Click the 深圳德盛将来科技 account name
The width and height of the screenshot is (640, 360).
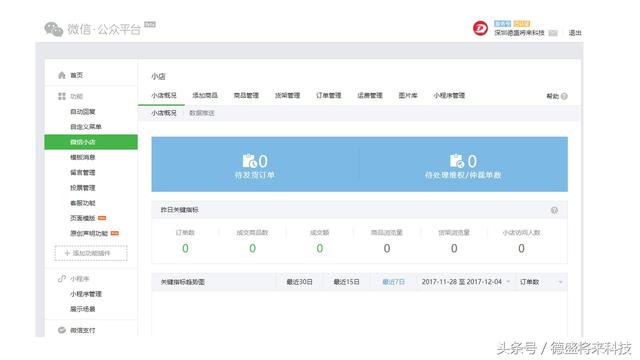pos(520,33)
